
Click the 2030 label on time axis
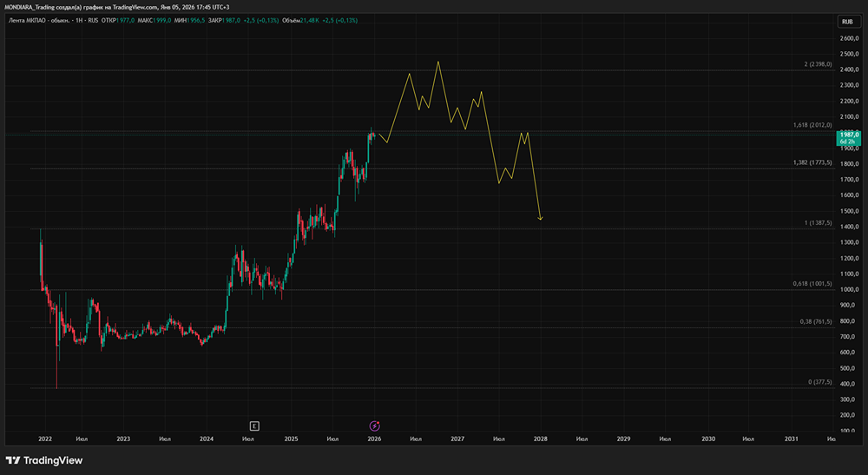(x=708, y=439)
